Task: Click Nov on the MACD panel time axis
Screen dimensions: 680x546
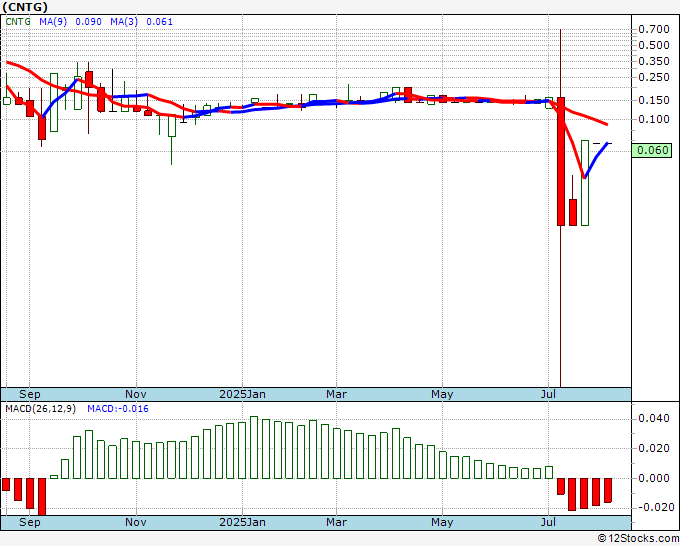Action: tap(136, 522)
